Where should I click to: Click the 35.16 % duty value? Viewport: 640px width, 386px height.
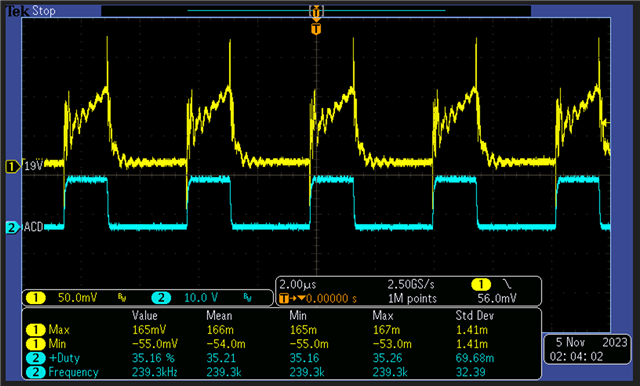pos(153,358)
